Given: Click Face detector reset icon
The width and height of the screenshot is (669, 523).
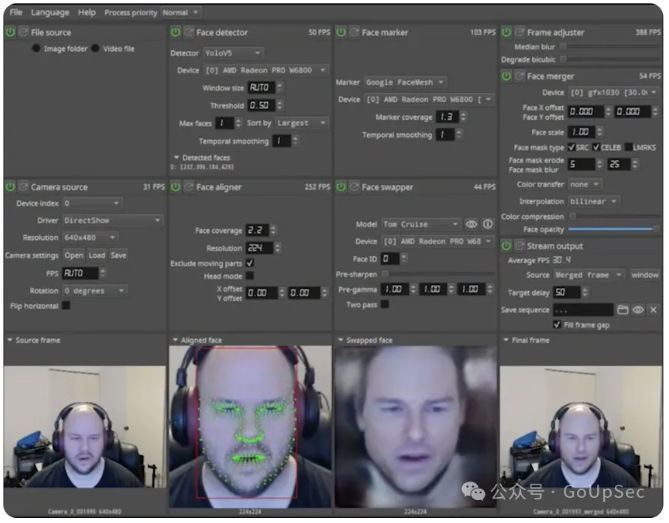Looking at the screenshot, I should [x=189, y=32].
